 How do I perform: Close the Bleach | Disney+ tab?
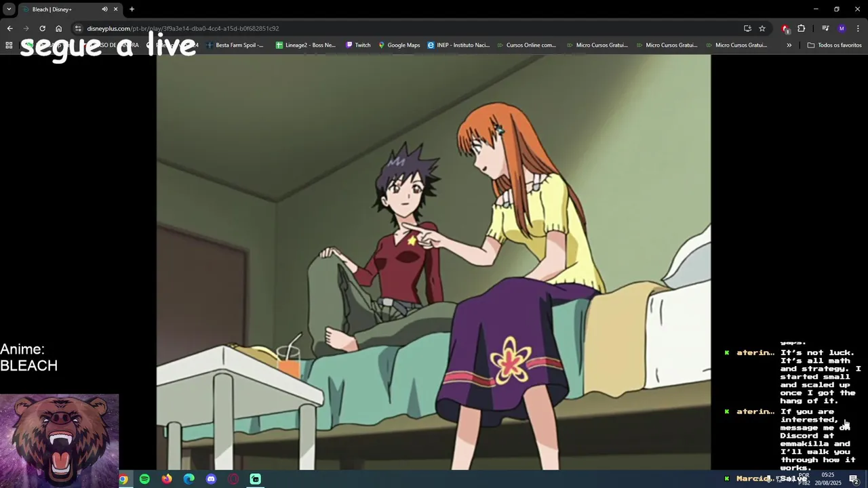[x=115, y=9]
